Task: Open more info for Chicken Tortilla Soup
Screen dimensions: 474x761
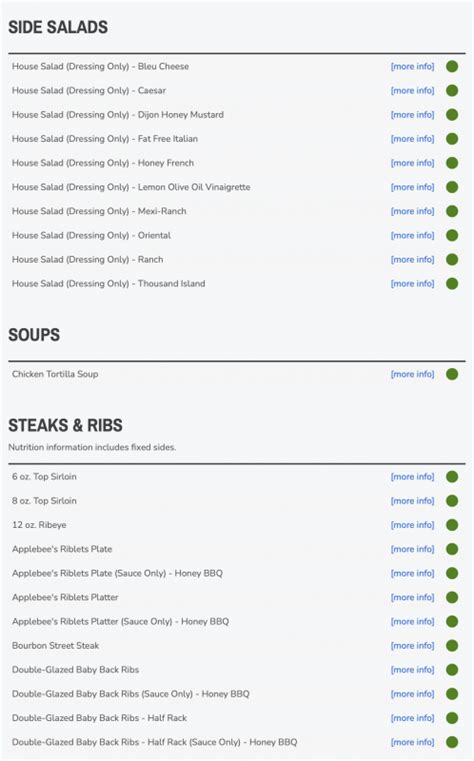Action: click(412, 374)
